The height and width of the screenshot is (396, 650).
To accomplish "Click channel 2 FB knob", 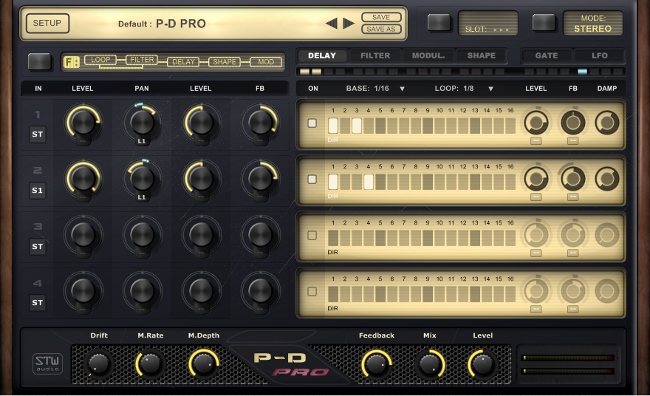I will point(260,178).
